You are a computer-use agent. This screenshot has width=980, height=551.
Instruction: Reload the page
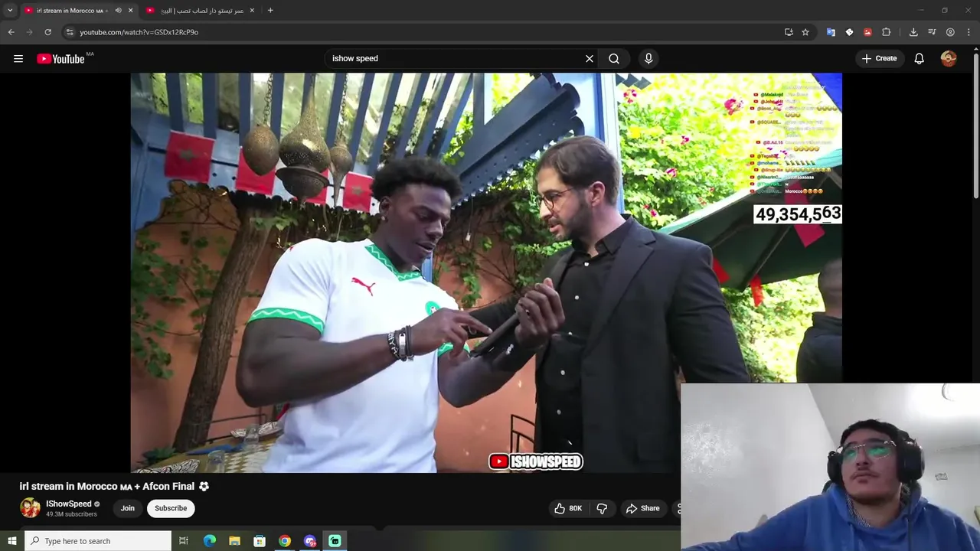pyautogui.click(x=47, y=32)
